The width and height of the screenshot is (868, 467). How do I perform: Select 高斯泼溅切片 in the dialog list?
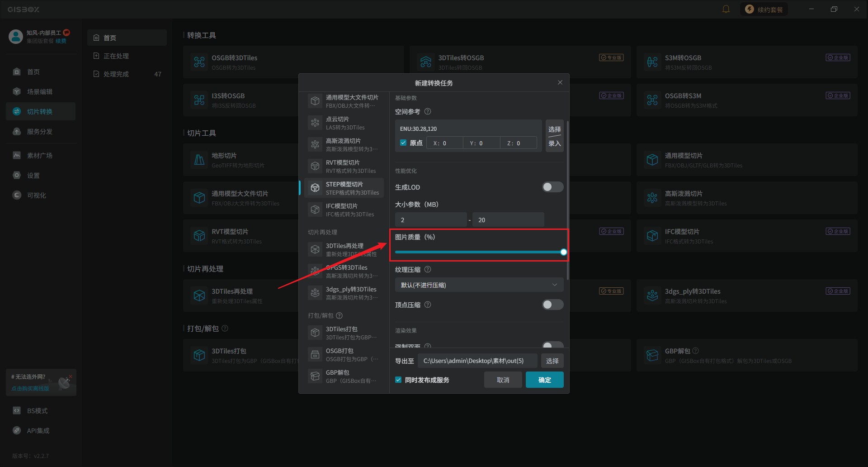344,144
